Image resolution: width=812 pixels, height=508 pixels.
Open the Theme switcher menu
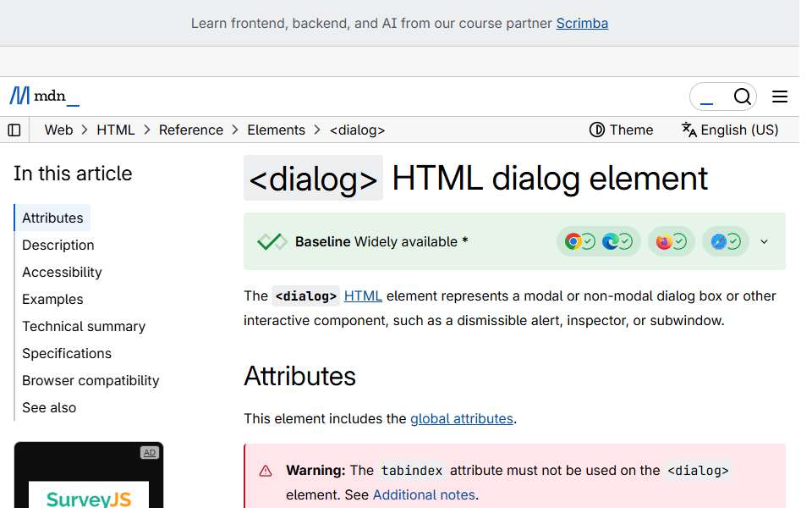[x=621, y=130]
